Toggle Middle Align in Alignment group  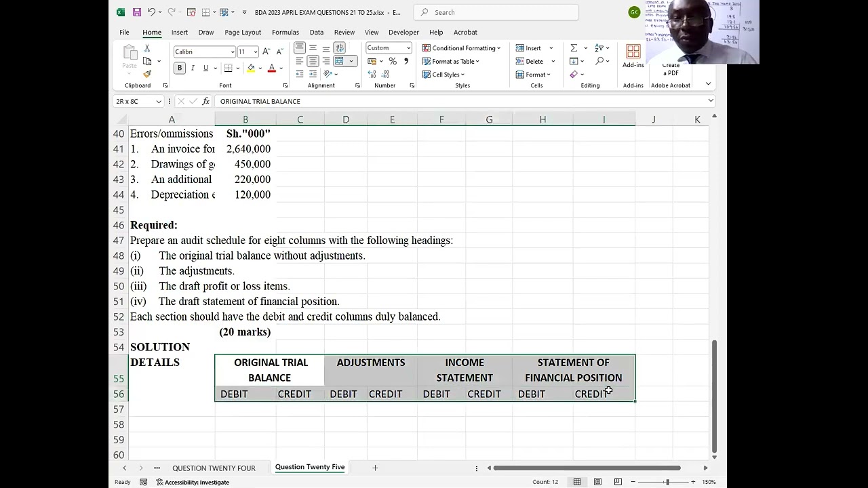pyautogui.click(x=313, y=47)
